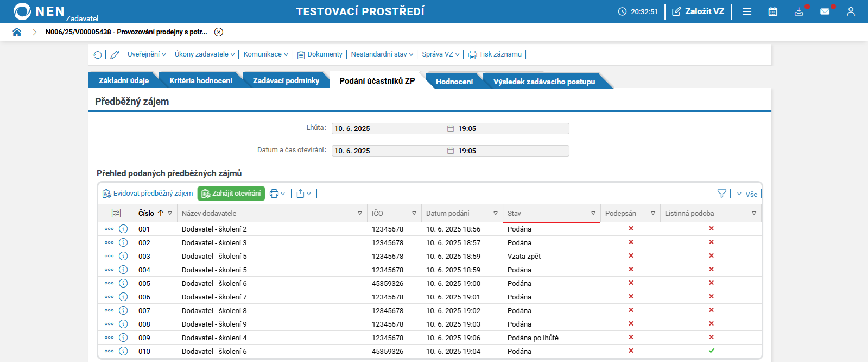Image resolution: width=868 pixels, height=362 pixels.
Task: Open the Listinná podoba column filter arrow
Action: [754, 213]
